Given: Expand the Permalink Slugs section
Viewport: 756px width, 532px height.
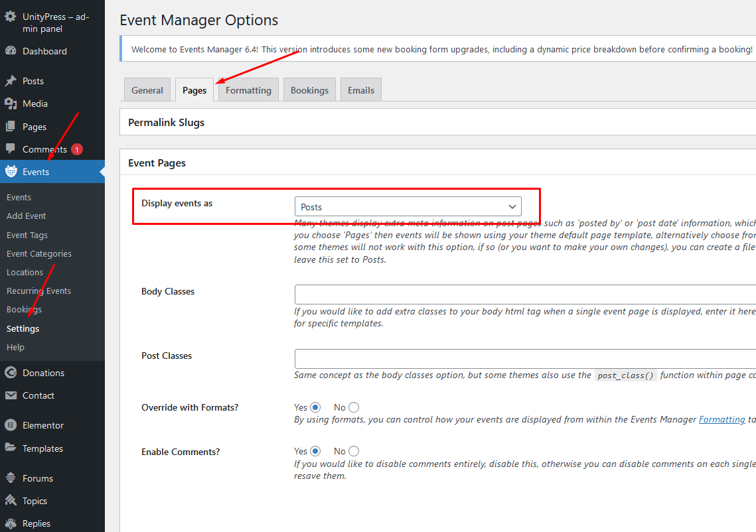Looking at the screenshot, I should pos(167,123).
